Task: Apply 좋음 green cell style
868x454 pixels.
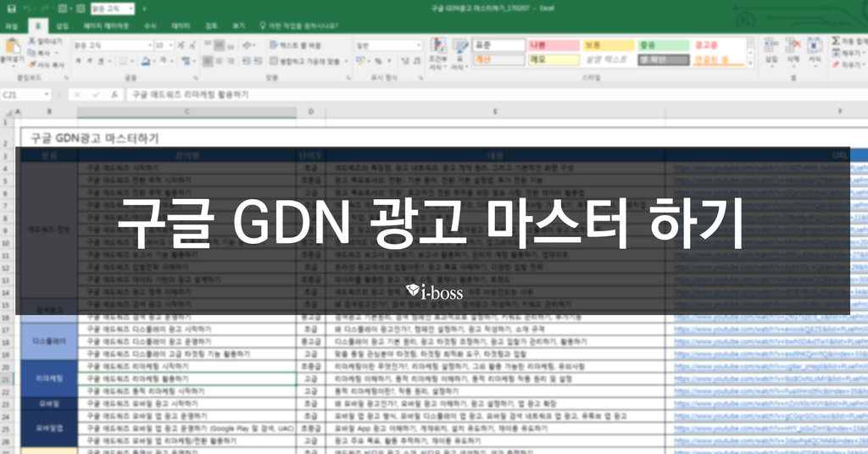Action: coord(663,46)
